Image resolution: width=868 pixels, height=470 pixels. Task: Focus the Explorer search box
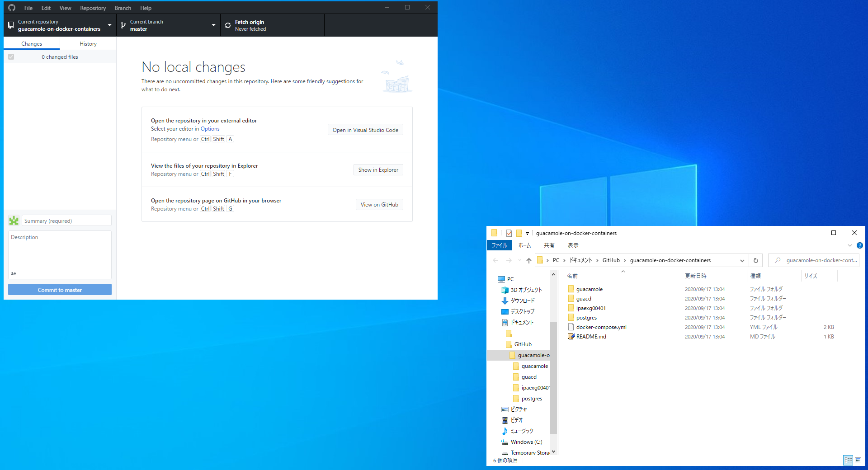click(x=814, y=260)
